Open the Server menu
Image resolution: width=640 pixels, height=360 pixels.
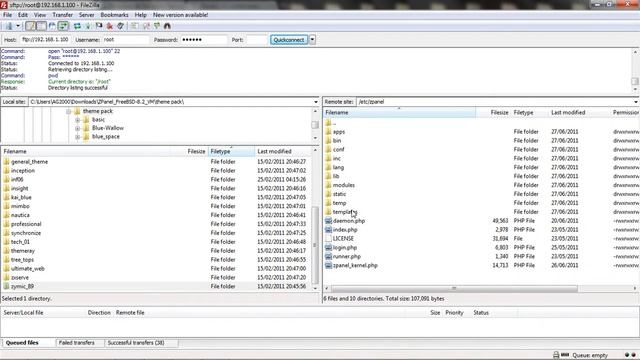tap(87, 15)
